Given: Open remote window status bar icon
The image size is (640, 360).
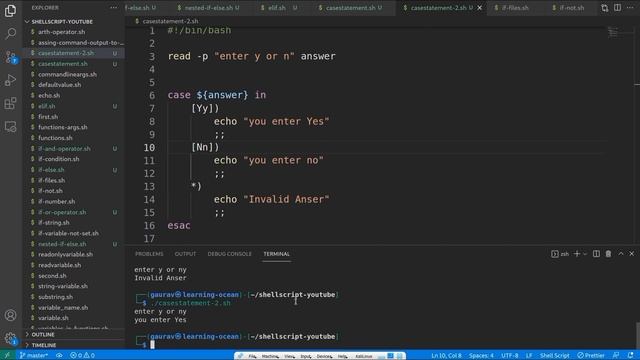Looking at the screenshot, I should click(7, 356).
